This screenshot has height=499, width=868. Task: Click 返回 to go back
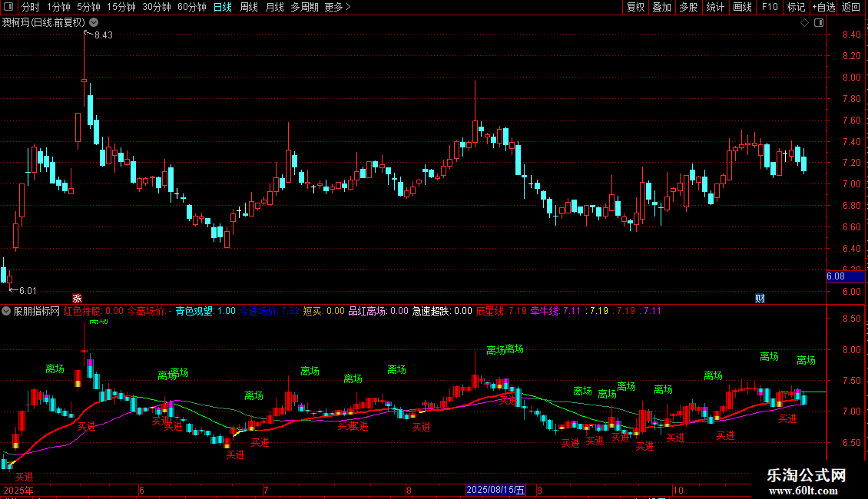pos(851,7)
